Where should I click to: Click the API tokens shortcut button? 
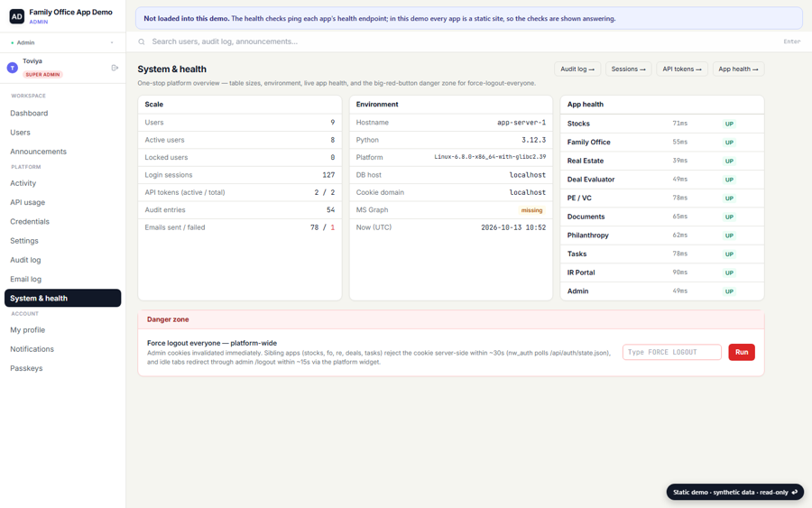click(681, 69)
